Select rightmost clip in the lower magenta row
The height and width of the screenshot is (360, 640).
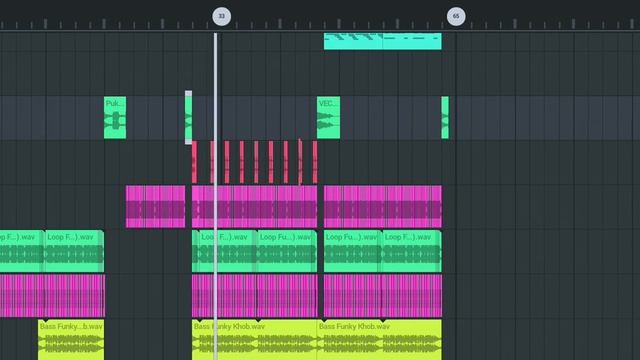pos(383,296)
